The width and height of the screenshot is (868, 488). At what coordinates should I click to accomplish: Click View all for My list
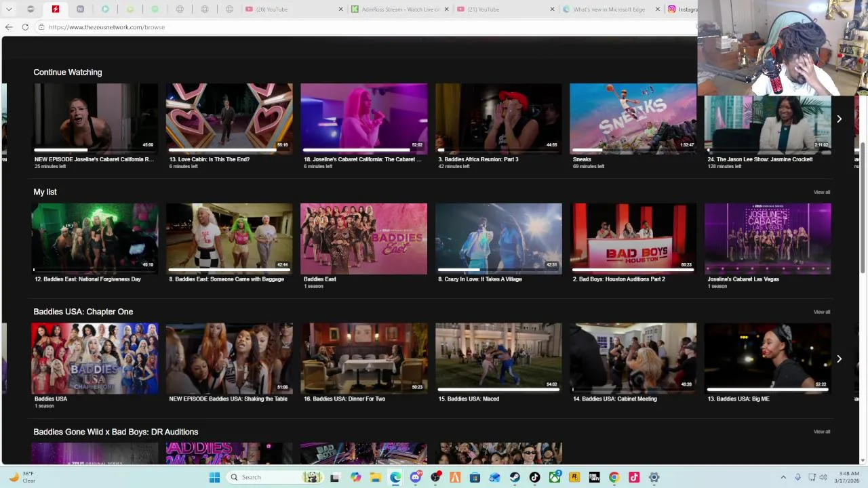coord(821,192)
